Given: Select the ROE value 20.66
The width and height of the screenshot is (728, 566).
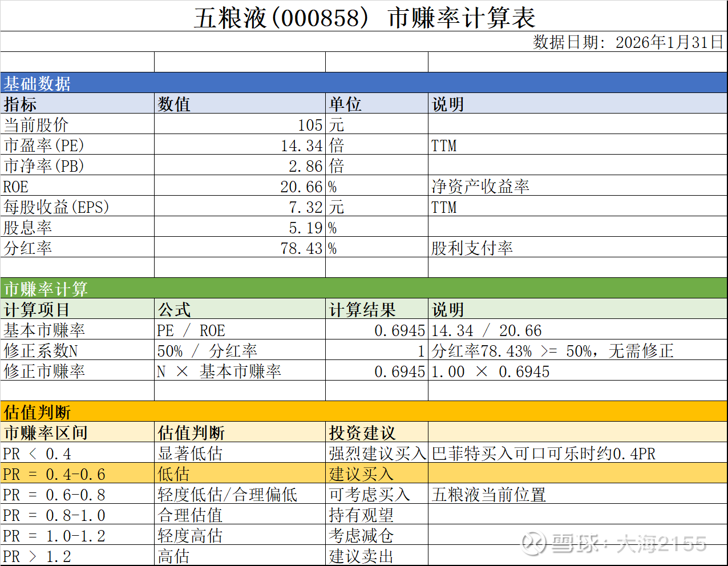Looking at the screenshot, I should [x=240, y=185].
